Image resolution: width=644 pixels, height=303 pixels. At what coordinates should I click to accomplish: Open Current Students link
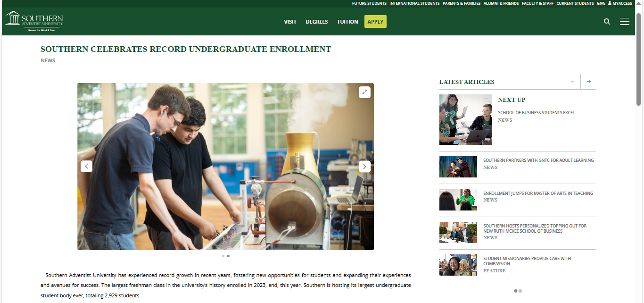click(575, 3)
